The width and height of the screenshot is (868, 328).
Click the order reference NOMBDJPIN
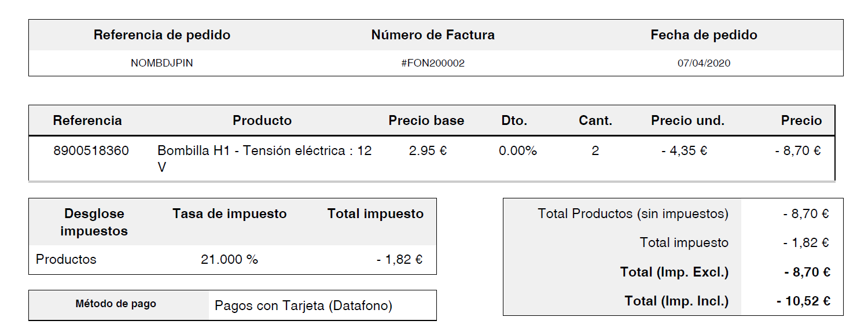(x=161, y=63)
